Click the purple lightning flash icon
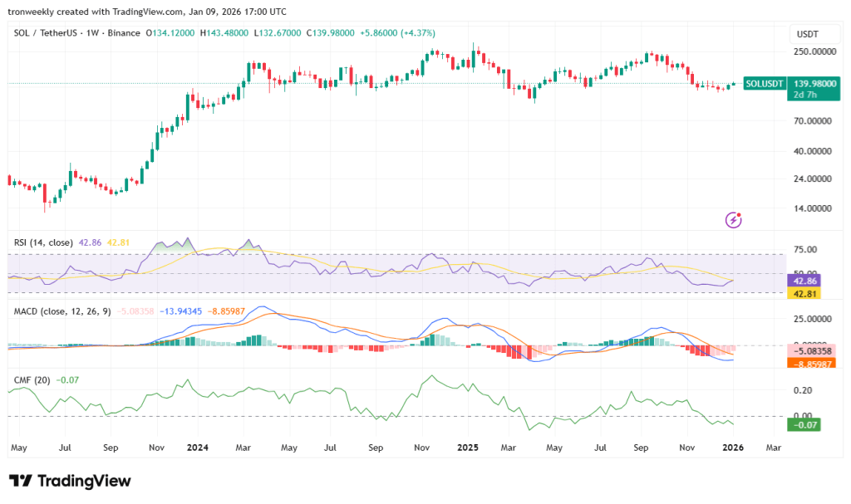The image size is (851, 504). 733,220
